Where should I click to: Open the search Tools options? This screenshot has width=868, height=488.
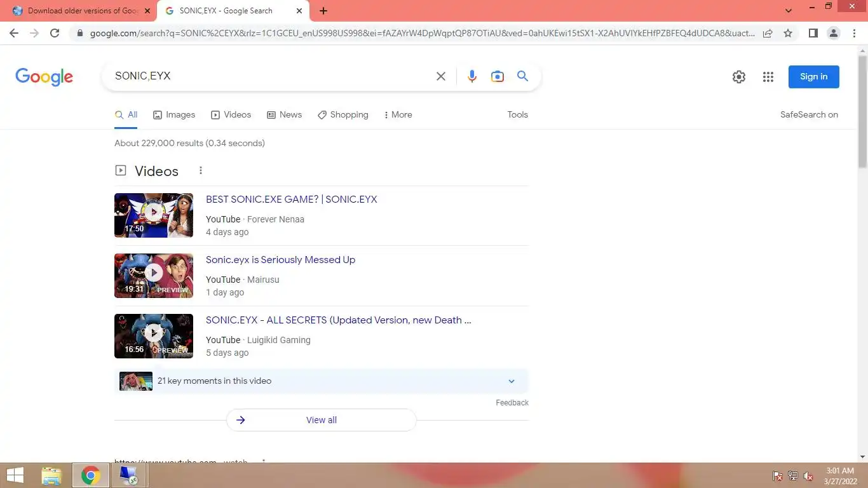[x=517, y=115]
